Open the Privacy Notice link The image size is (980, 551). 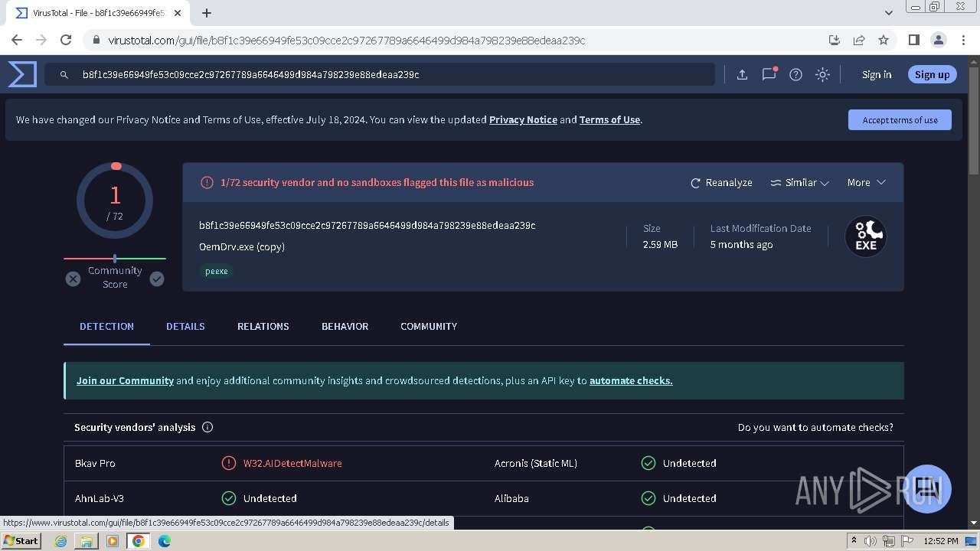click(x=523, y=119)
